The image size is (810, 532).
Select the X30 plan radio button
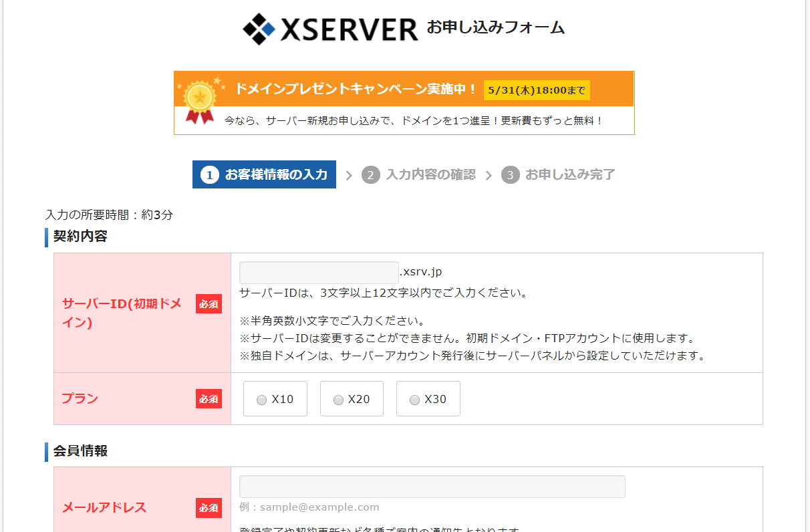point(414,400)
